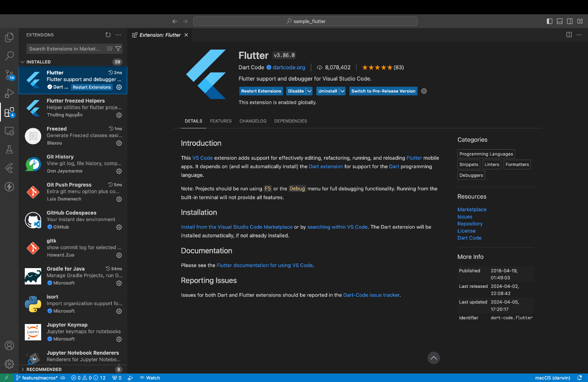Image resolution: width=588 pixels, height=382 pixels.
Task: Open the feature/macros branch in status bar
Action: tap(37, 378)
